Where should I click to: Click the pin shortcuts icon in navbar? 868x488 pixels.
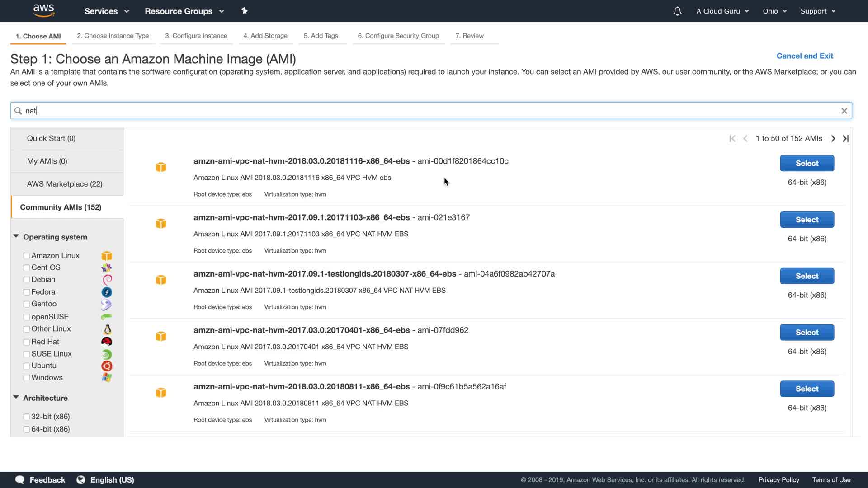click(244, 11)
